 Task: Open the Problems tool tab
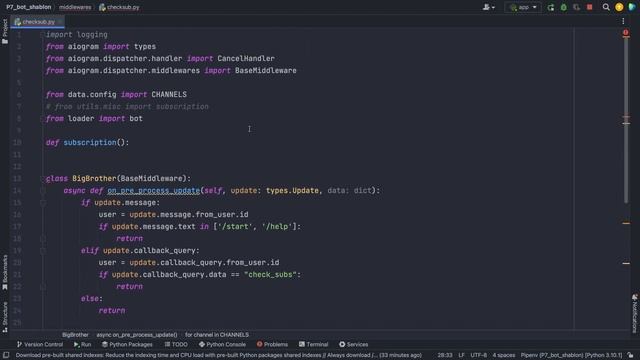coord(272,344)
